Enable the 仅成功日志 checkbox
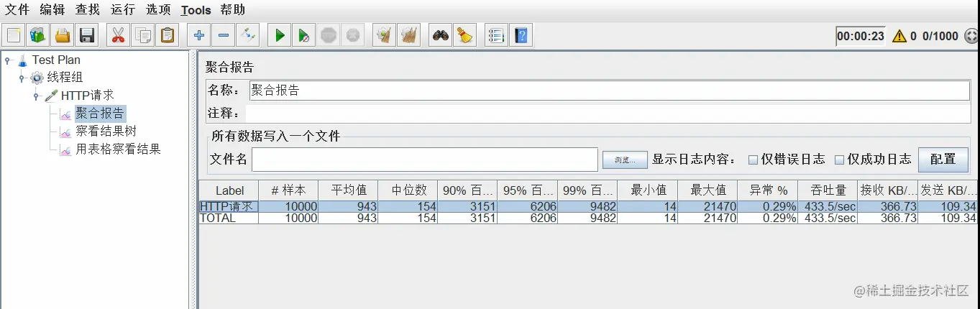This screenshot has height=309, width=980. 839,160
